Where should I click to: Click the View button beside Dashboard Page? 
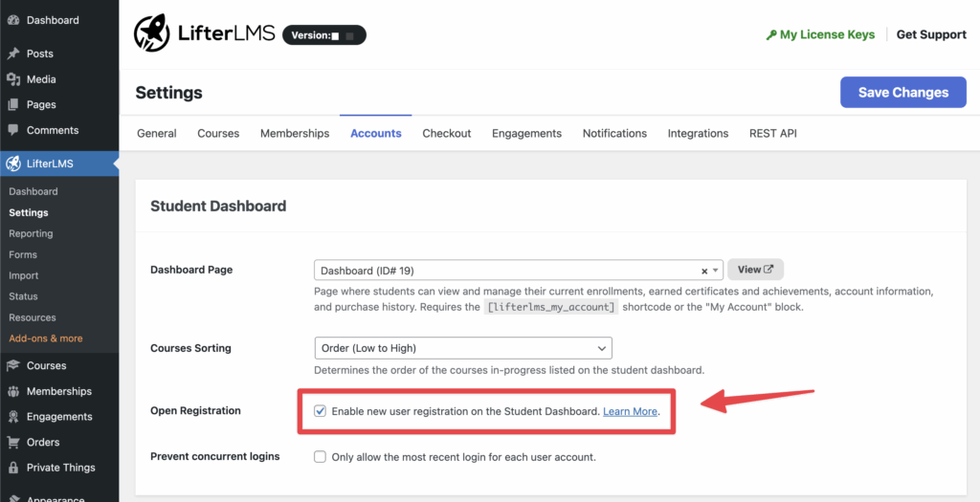pos(755,270)
